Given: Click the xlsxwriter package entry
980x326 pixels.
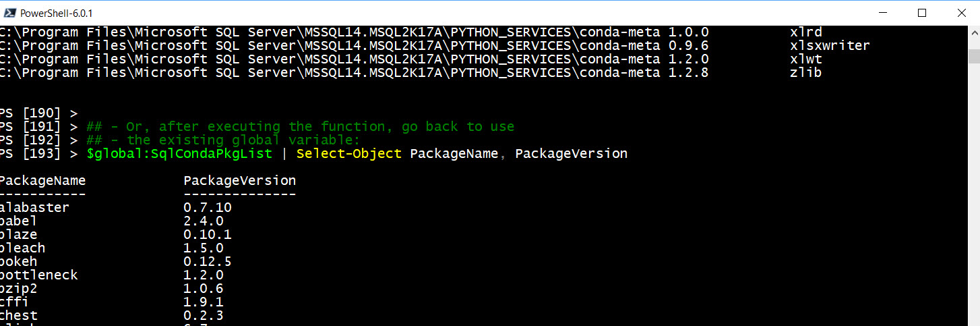Looking at the screenshot, I should [x=830, y=46].
